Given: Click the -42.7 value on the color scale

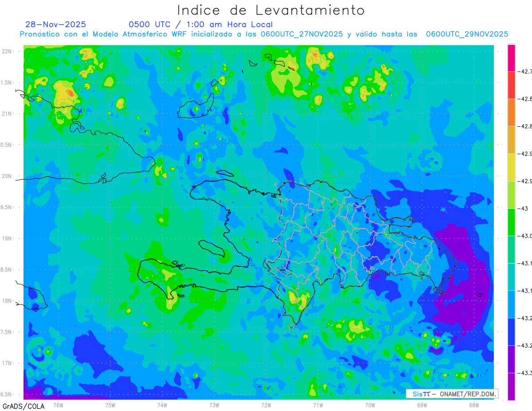Looking at the screenshot, I should (x=526, y=71).
